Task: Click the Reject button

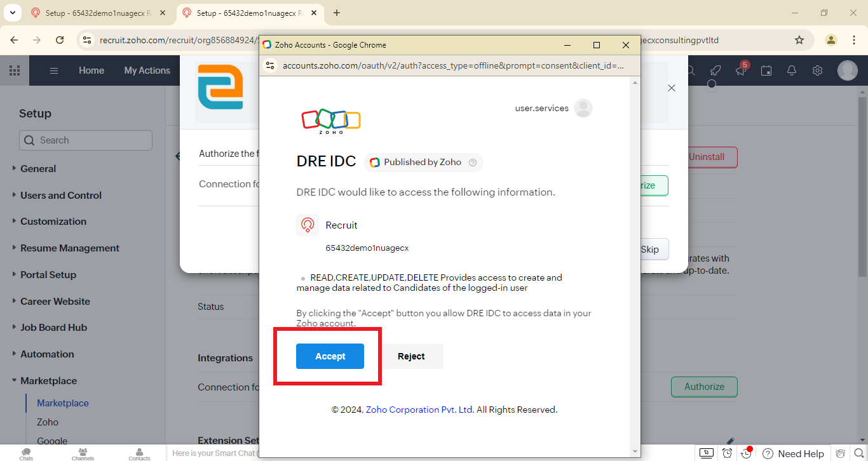Action: point(411,356)
